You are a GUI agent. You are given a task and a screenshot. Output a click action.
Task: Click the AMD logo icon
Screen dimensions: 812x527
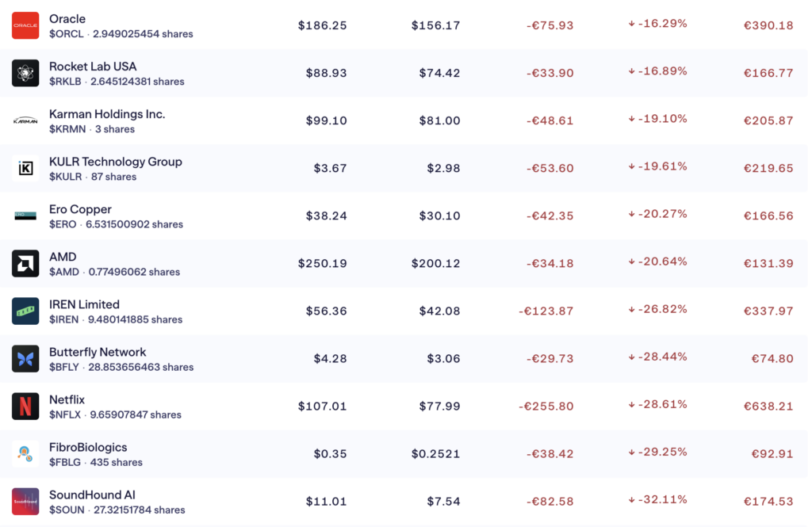point(25,263)
